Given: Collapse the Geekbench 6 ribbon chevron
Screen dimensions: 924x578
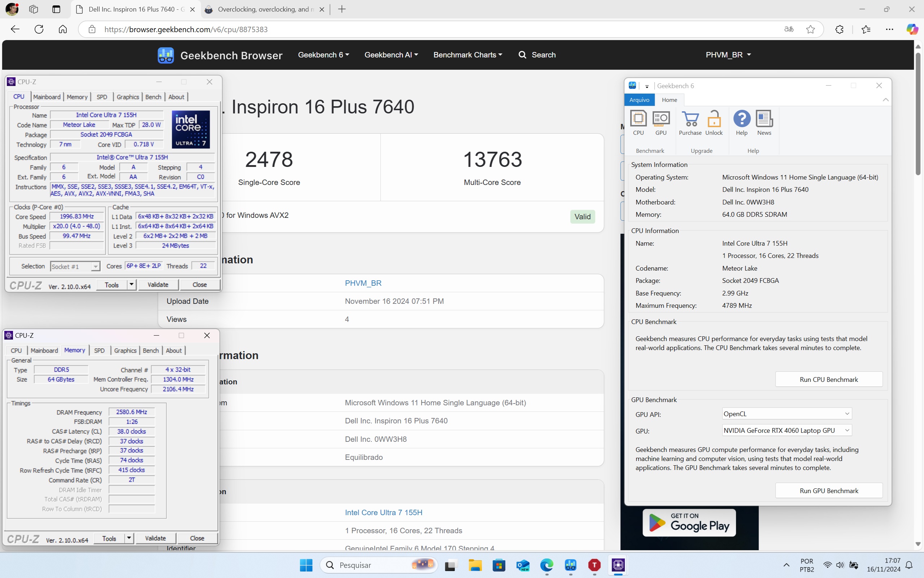Looking at the screenshot, I should 885,100.
